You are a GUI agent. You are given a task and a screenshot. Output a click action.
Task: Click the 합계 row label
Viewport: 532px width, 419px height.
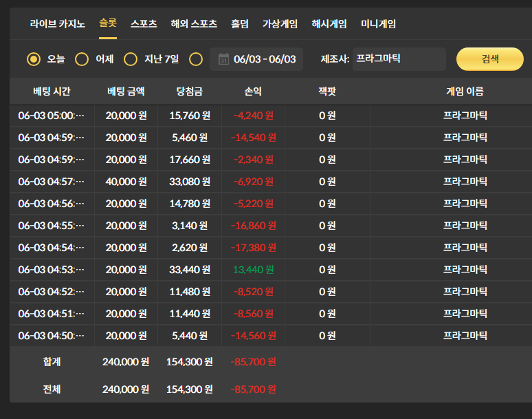point(52,362)
